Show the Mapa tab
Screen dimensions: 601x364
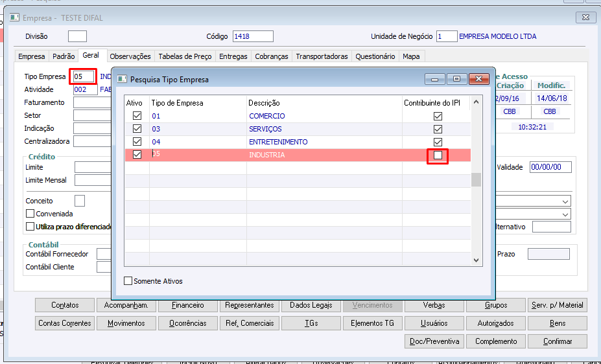coord(411,56)
